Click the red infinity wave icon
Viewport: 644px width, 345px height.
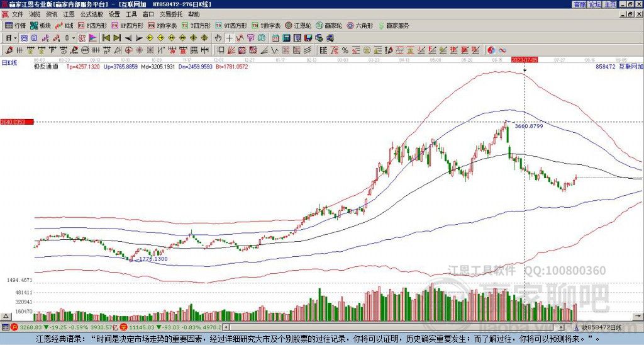point(502,50)
